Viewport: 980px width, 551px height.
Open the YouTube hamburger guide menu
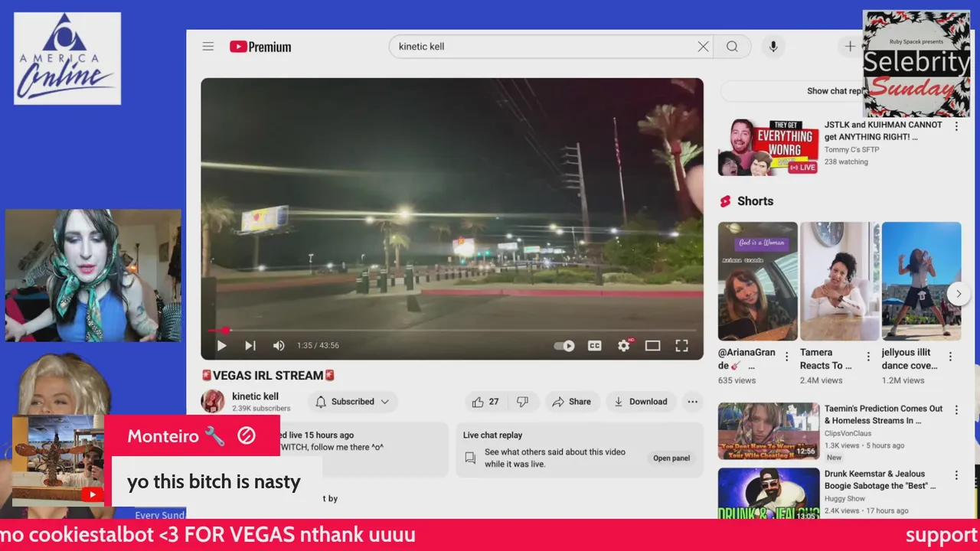pyautogui.click(x=207, y=47)
